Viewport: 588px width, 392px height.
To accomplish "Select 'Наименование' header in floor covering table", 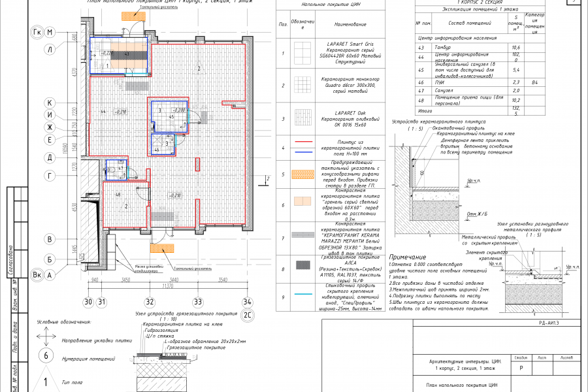I will click(x=350, y=24).
